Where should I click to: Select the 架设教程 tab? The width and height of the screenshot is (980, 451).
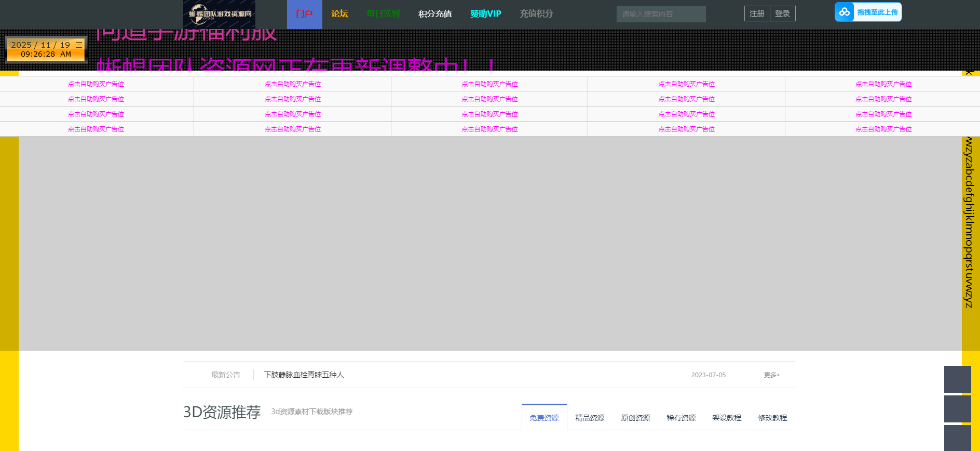point(727,418)
